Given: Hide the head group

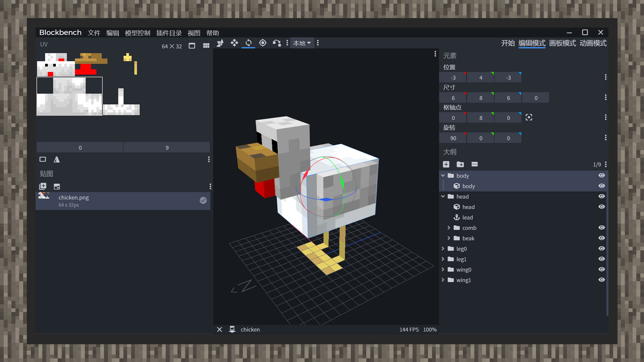Looking at the screenshot, I should click(602, 196).
